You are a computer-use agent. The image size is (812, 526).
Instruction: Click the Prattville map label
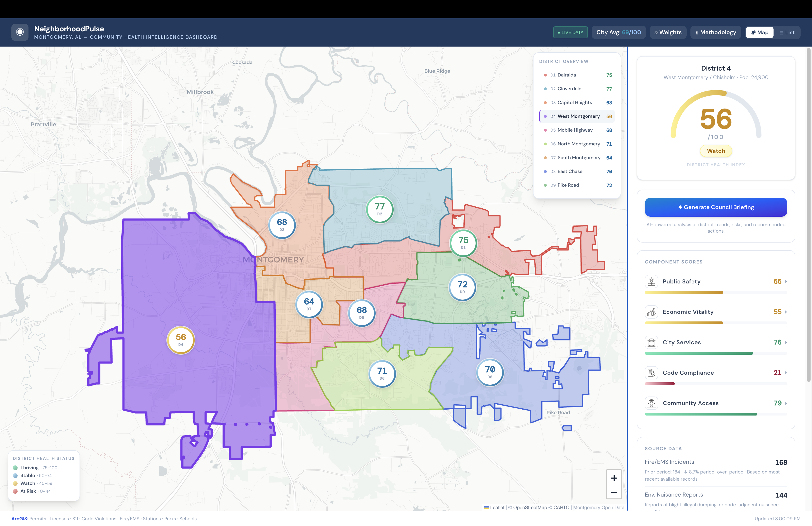point(43,124)
